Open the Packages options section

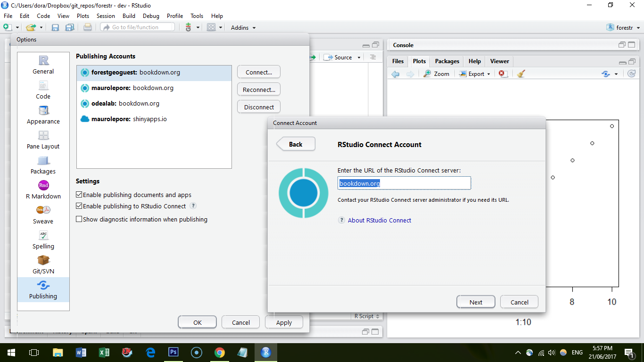click(43, 165)
